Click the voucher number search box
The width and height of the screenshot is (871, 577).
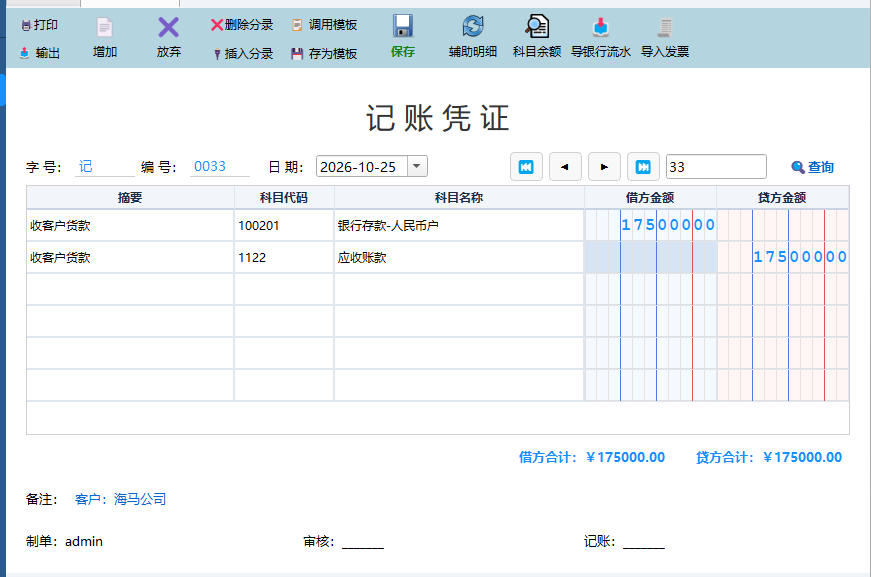(x=716, y=167)
